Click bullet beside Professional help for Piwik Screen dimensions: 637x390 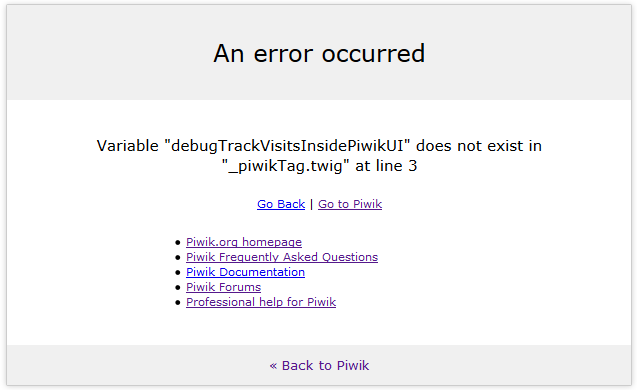(x=178, y=303)
